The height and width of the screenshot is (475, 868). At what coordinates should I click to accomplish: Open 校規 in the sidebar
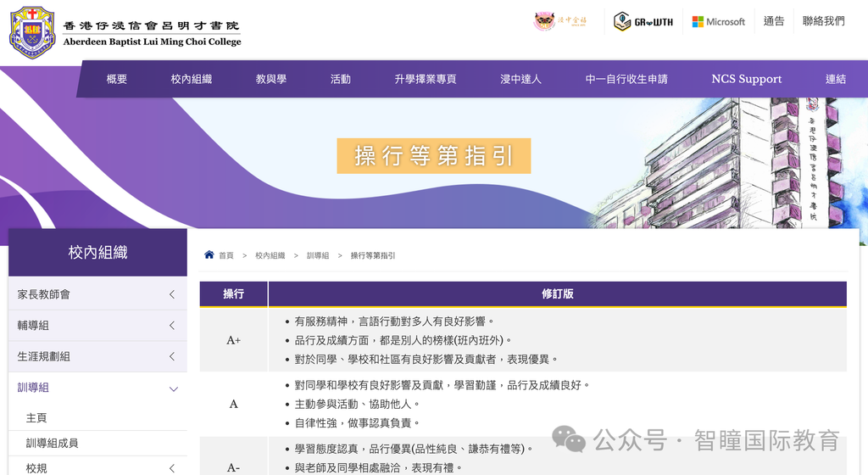pos(36,468)
